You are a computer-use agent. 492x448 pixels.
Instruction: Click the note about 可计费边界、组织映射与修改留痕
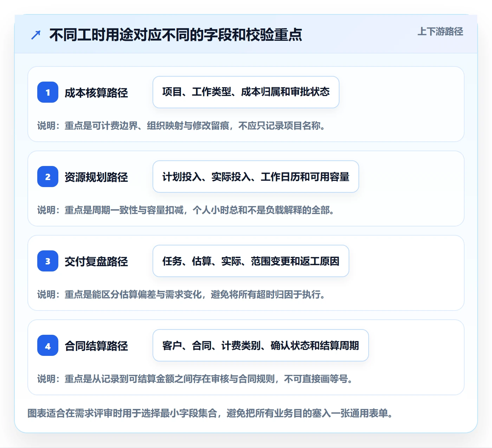182,126
